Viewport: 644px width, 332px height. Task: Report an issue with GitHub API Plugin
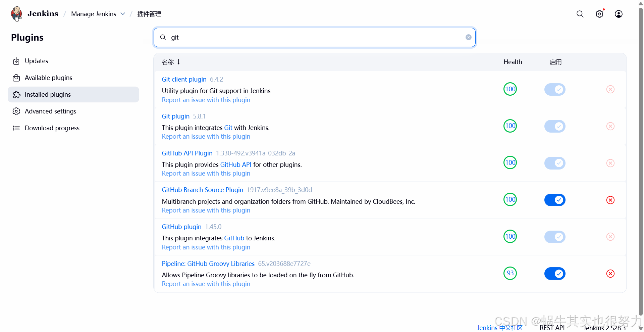(x=206, y=173)
